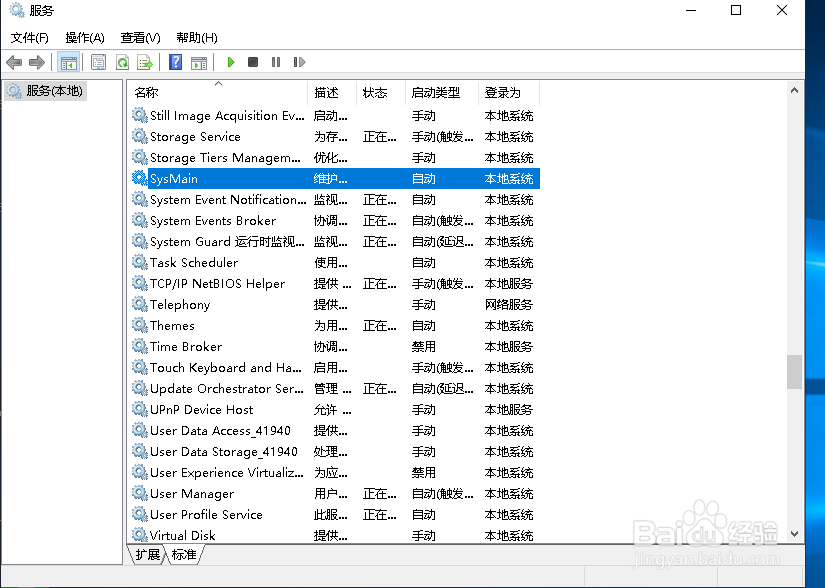
Task: Navigate forward with the forward arrow
Action: coord(37,61)
